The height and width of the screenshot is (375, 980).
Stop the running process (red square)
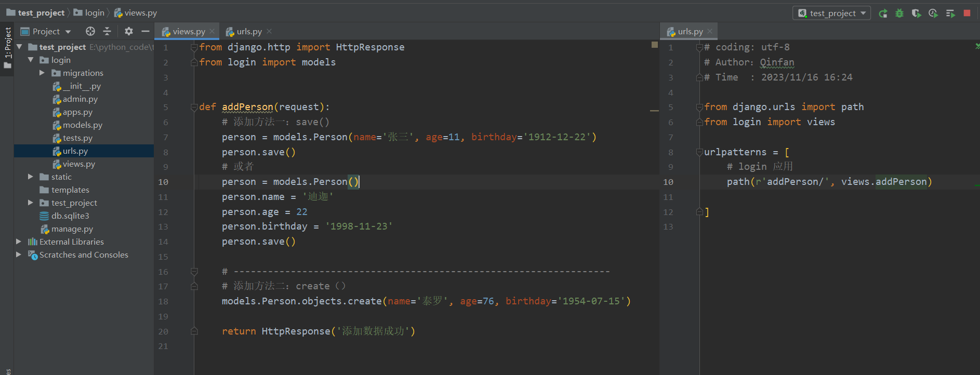(967, 13)
